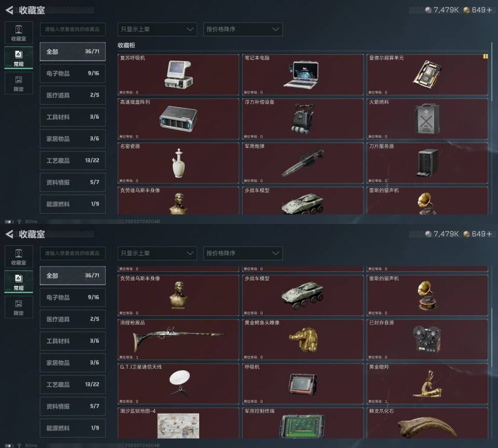
Task: Select the 呼吸机 ventilator item
Action: tap(302, 384)
